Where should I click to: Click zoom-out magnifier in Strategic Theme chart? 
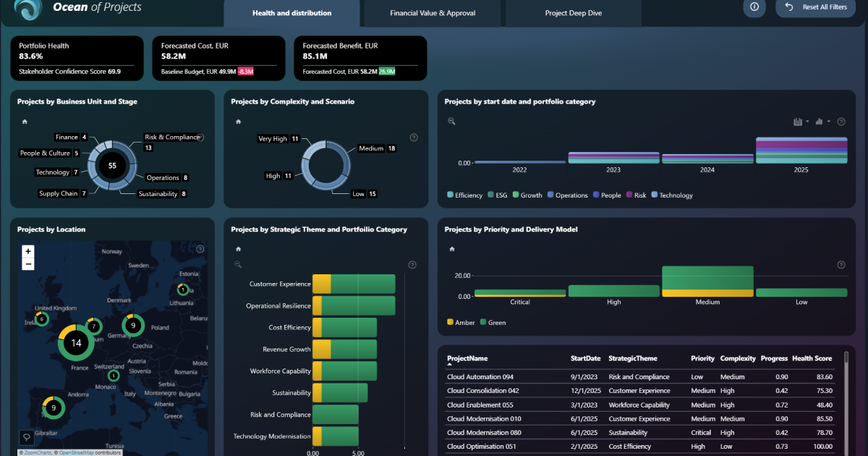238,265
